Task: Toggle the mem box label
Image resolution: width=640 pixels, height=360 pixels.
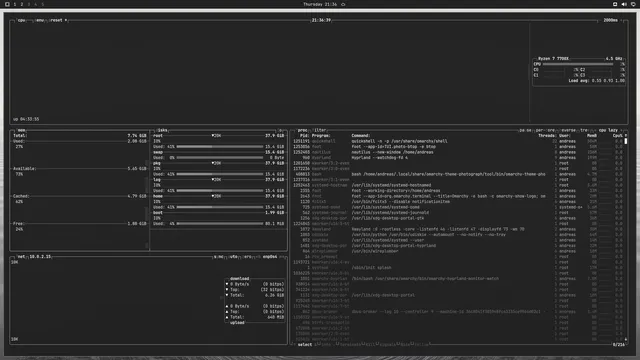Action: pos(21,130)
